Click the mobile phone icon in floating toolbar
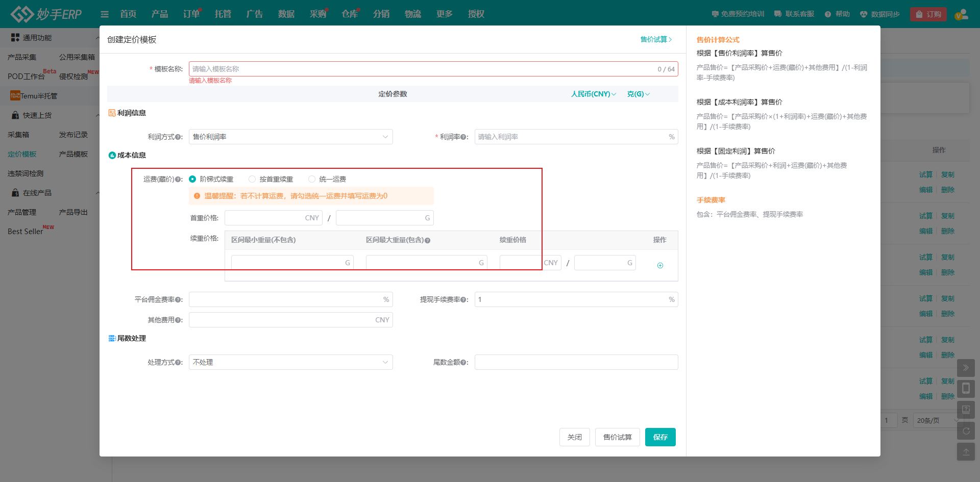This screenshot has height=482, width=980. (966, 389)
